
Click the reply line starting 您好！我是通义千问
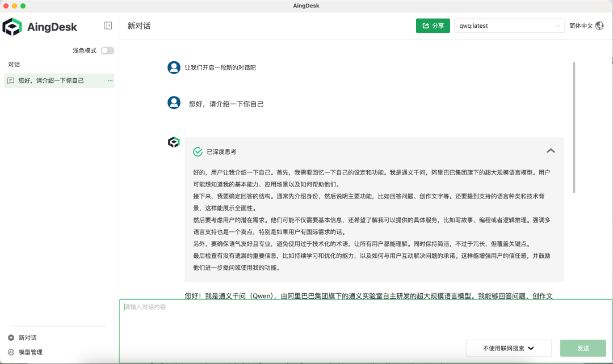tap(369, 296)
